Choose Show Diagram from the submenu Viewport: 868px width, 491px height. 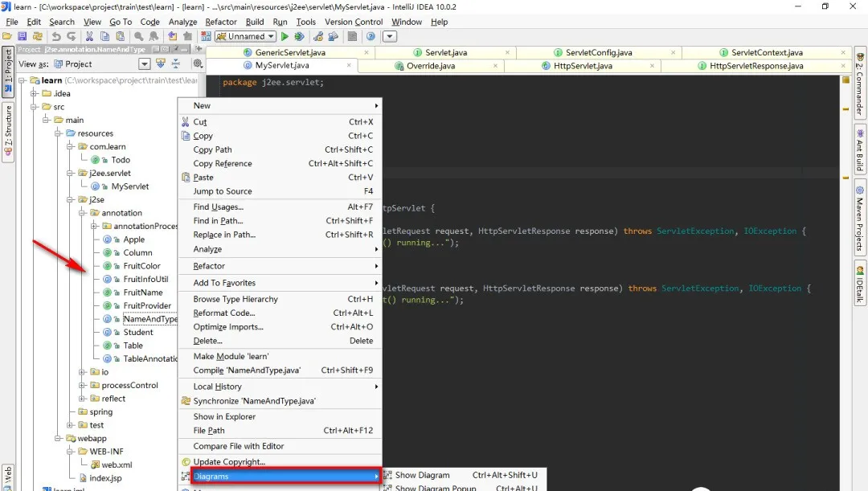coord(422,476)
